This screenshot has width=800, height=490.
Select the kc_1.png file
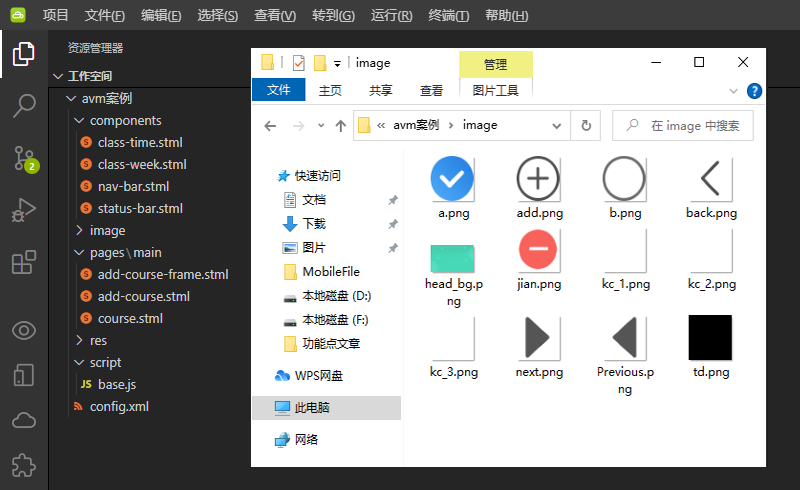point(625,260)
